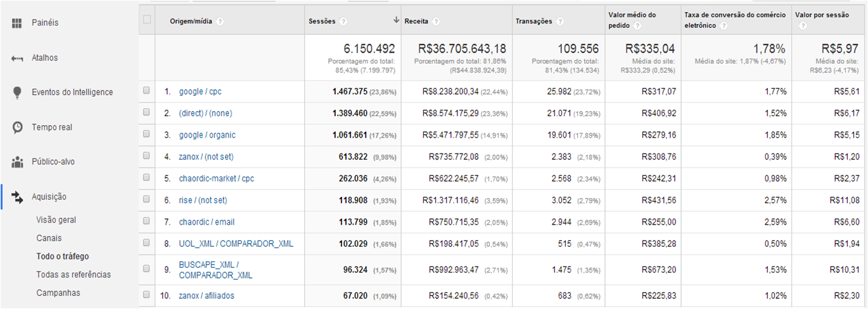
Task: Click the Público-alvo people icon
Action: point(17,162)
